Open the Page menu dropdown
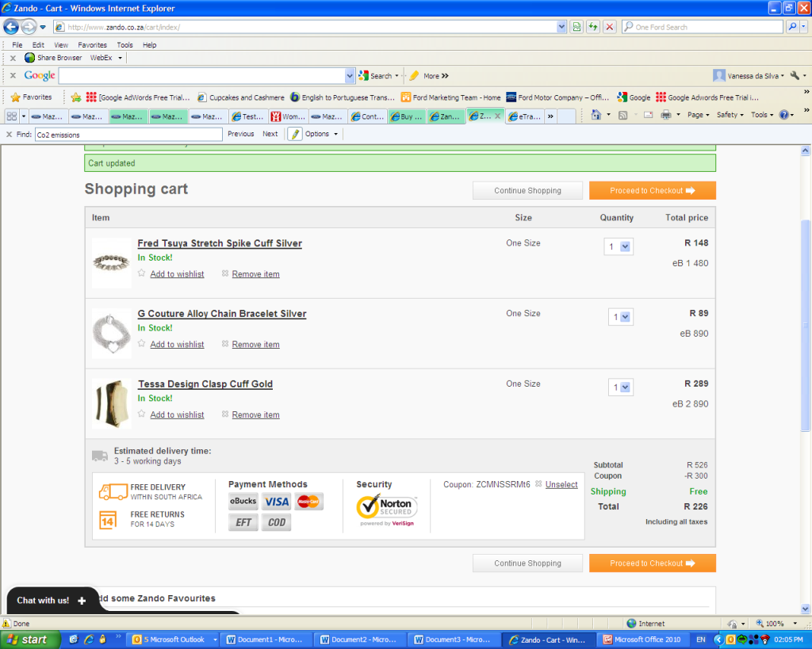This screenshot has height=649, width=812. coord(698,115)
